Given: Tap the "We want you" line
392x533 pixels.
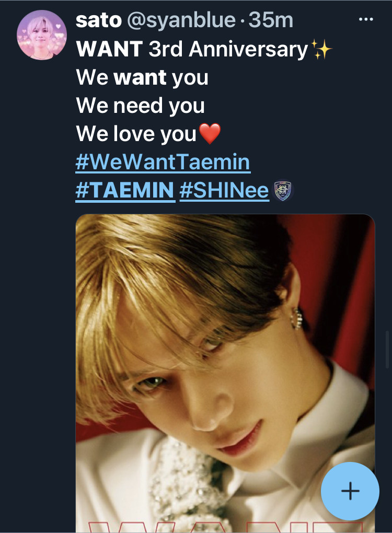Looking at the screenshot, I should 142,77.
